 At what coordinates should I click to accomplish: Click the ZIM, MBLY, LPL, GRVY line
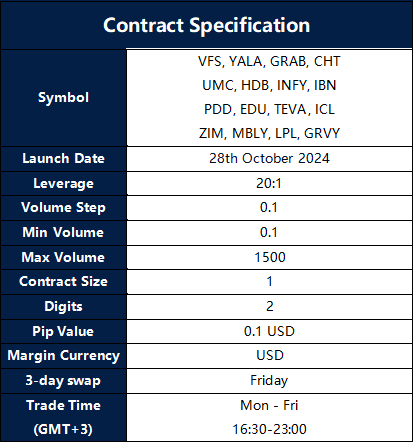[x=269, y=133]
